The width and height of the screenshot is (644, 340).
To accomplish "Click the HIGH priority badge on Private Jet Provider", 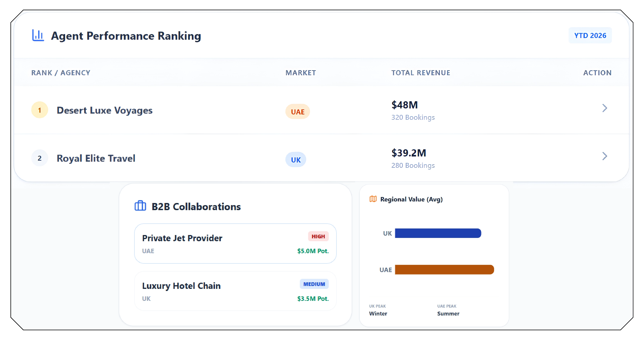I will pos(318,236).
